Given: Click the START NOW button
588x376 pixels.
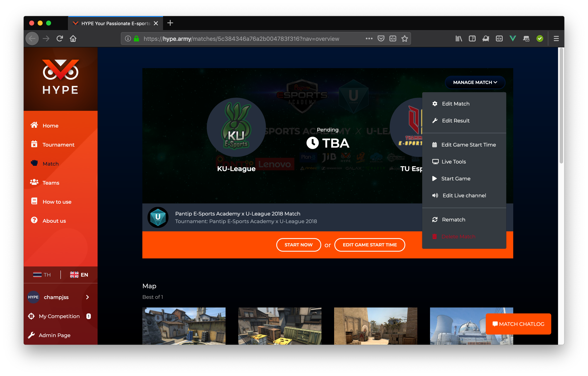Looking at the screenshot, I should coord(298,245).
